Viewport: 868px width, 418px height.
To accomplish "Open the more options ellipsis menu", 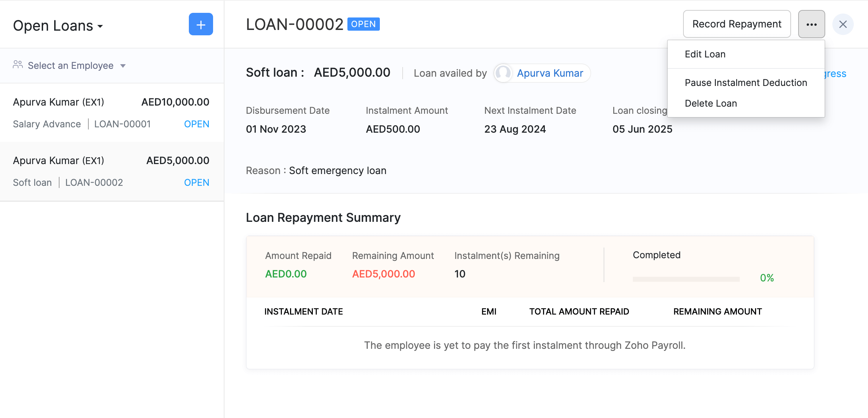I will pos(811,24).
